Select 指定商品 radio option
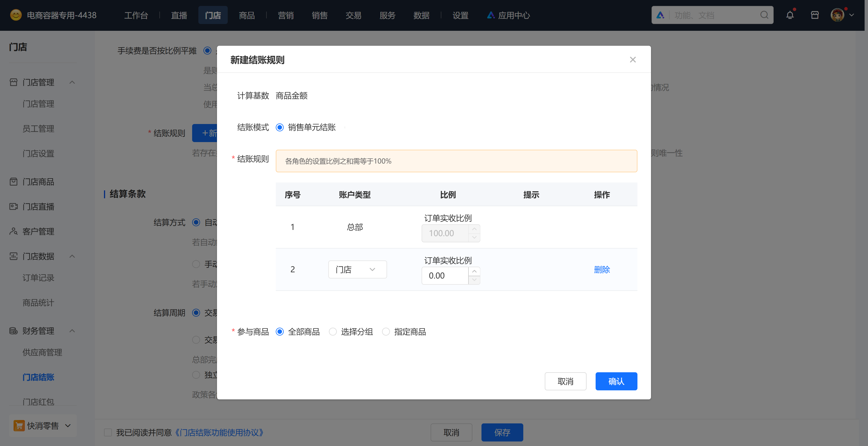Viewport: 868px width, 446px height. 386,332
